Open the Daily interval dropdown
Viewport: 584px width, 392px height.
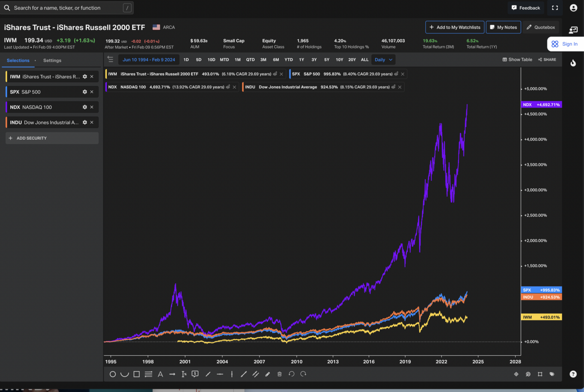384,59
